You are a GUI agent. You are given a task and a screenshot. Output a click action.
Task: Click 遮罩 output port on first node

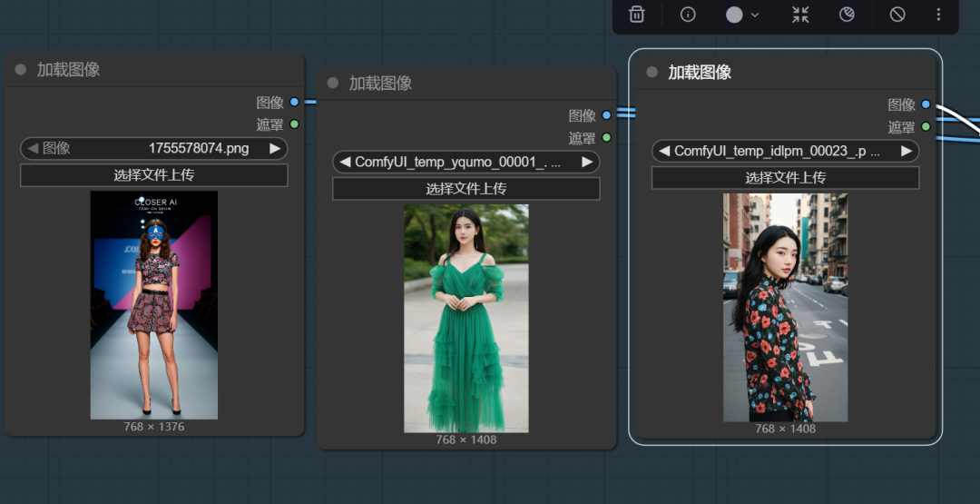(294, 124)
